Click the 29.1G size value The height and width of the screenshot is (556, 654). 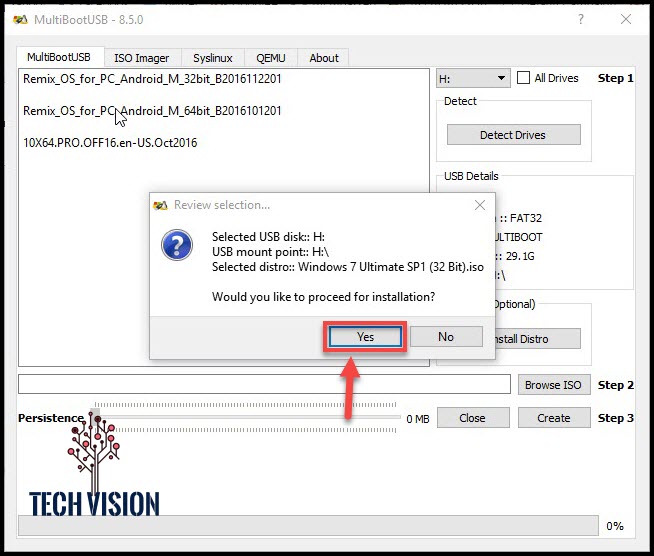point(520,256)
